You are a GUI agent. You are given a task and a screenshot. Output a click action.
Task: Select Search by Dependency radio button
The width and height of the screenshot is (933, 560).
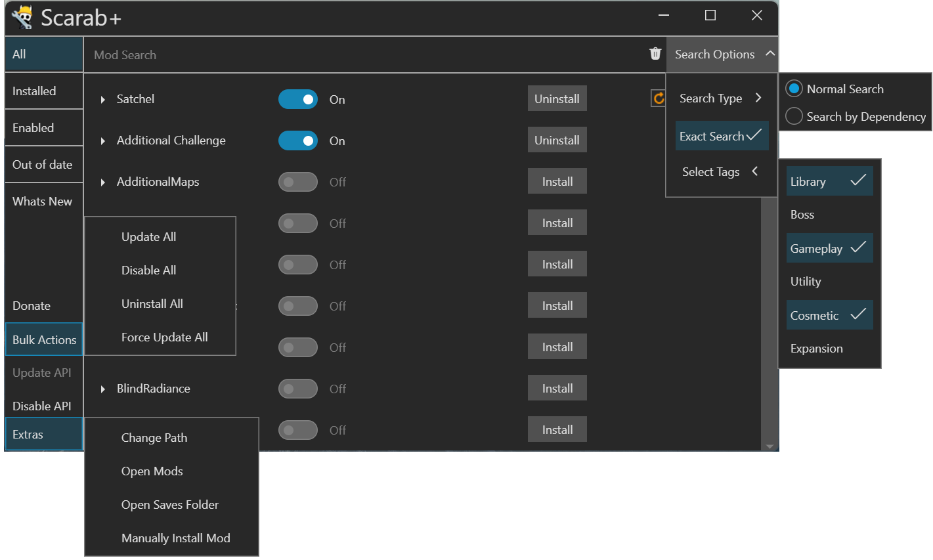tap(794, 116)
